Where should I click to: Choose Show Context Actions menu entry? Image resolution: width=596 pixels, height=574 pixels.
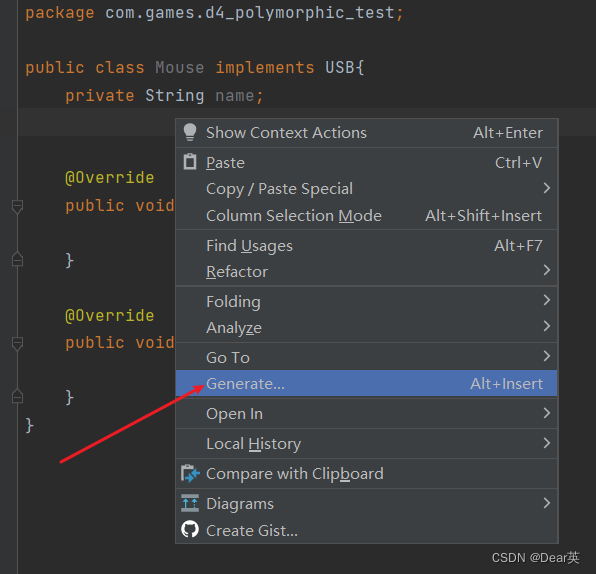366,133
